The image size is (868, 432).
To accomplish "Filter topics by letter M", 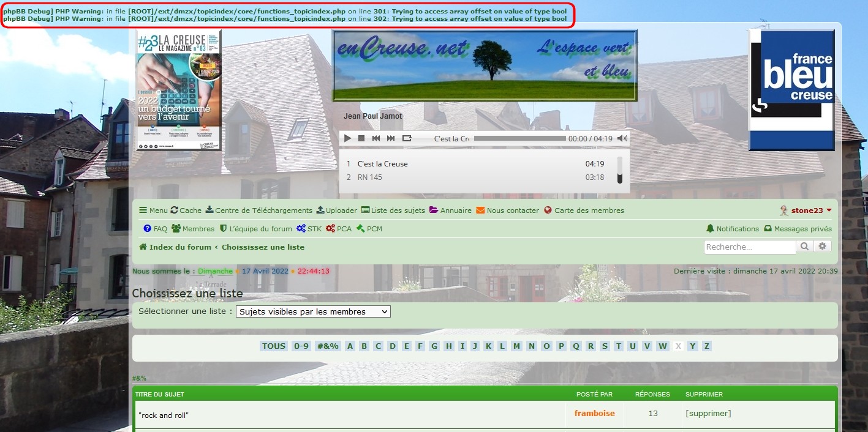I will coord(517,346).
